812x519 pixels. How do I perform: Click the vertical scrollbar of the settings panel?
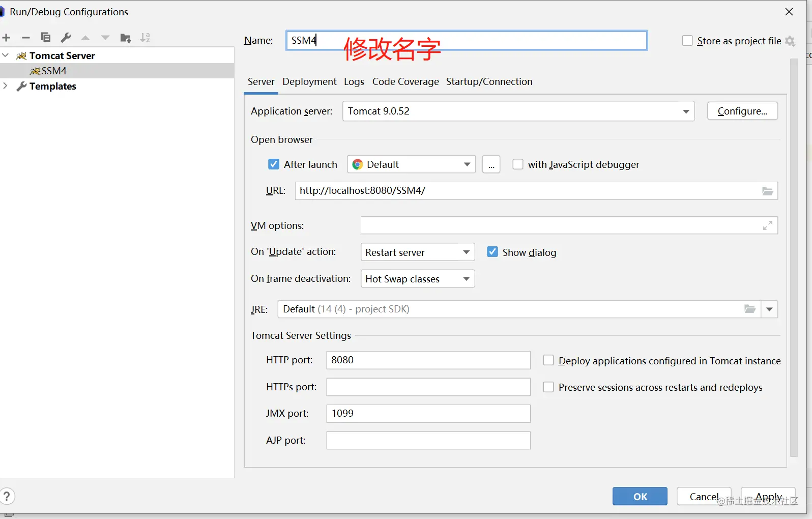click(x=794, y=257)
